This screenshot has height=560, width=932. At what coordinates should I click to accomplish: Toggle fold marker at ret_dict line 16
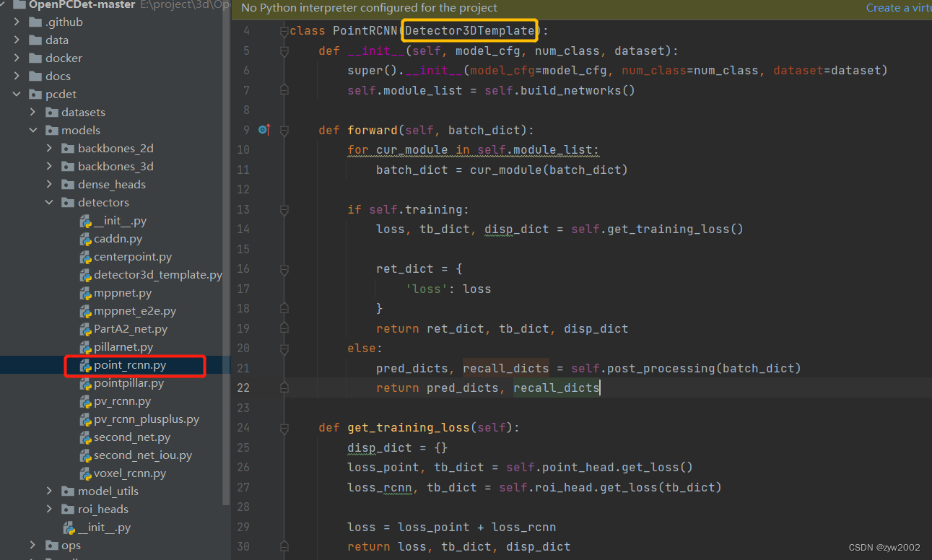[284, 268]
